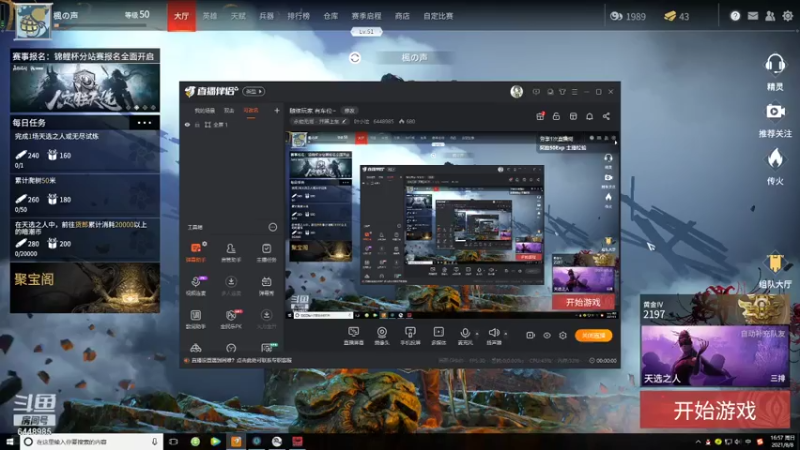The image size is (800, 450).
Task: Select the 天选之人 game mode card
Action: [x=715, y=356]
